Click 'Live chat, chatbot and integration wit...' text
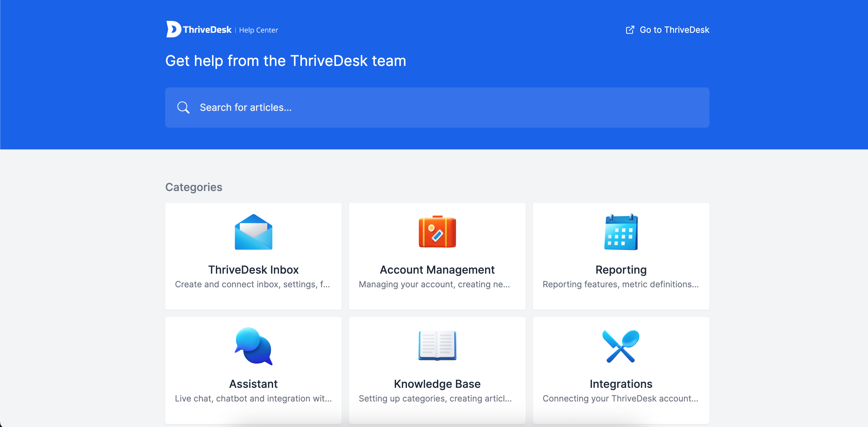Viewport: 868px width, 427px height. pyautogui.click(x=253, y=398)
